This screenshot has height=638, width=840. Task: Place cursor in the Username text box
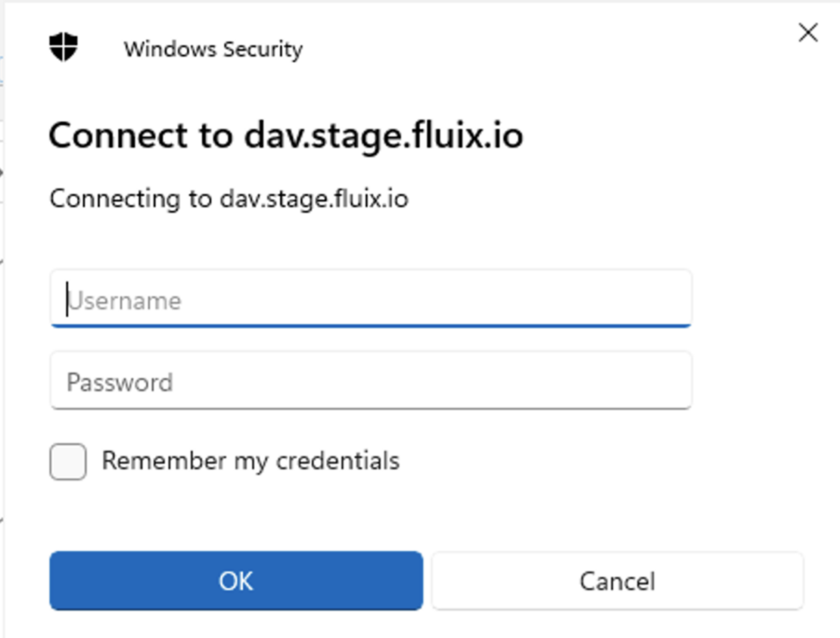[x=370, y=300]
